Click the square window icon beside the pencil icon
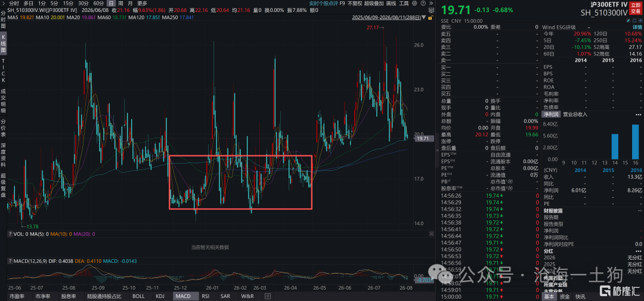The height and width of the screenshot is (301, 644). 634,20
